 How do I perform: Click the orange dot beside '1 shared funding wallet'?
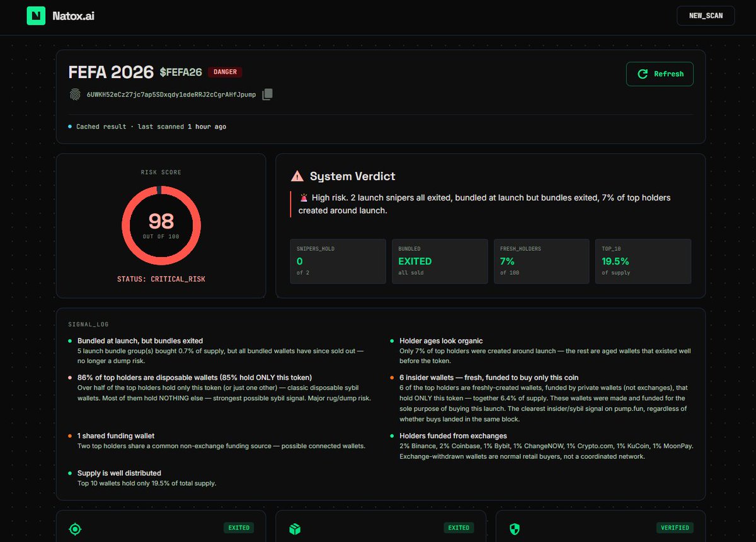click(x=70, y=435)
